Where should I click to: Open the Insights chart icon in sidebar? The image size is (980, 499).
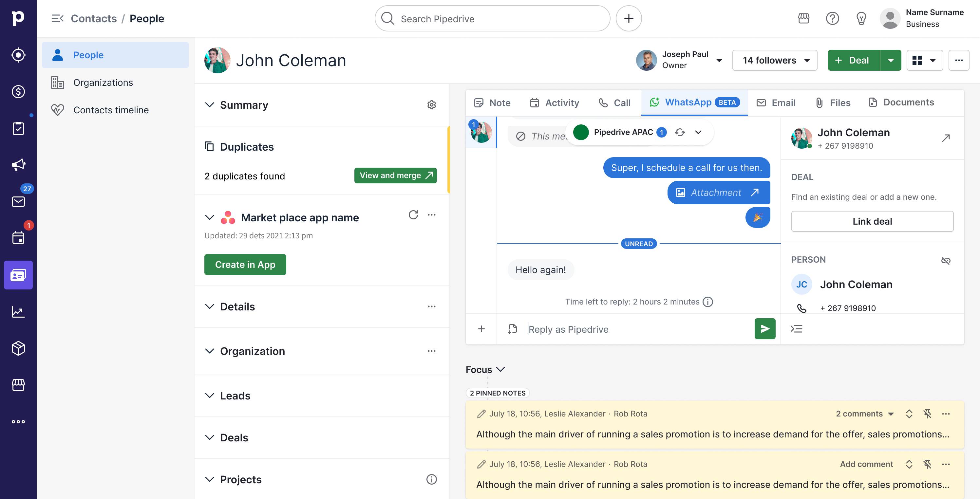click(18, 312)
